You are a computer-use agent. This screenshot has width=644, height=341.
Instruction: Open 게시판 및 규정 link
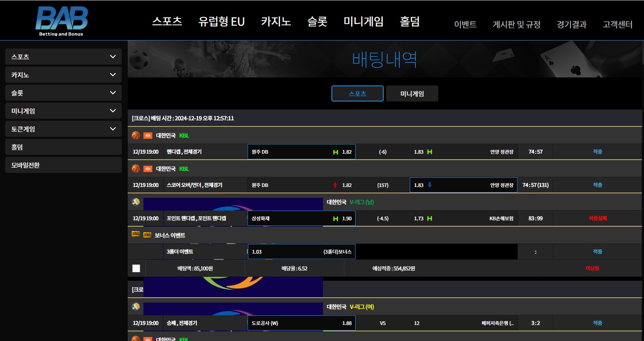click(x=517, y=24)
